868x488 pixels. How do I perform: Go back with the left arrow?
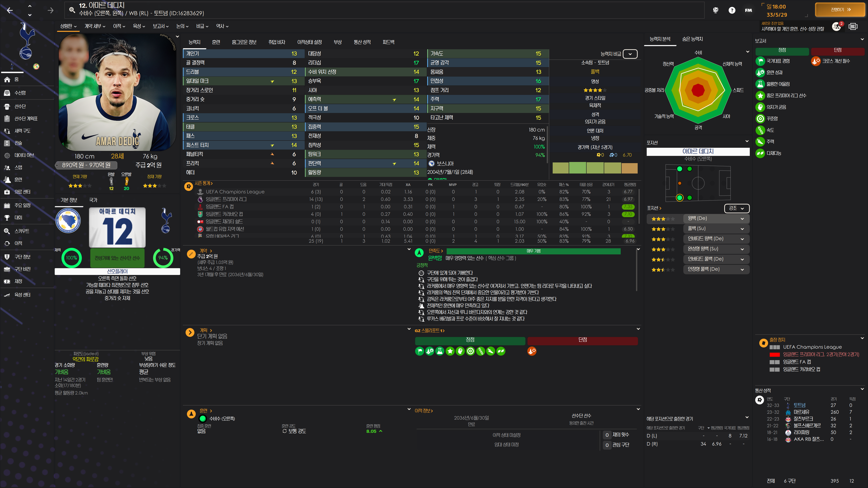click(10, 10)
